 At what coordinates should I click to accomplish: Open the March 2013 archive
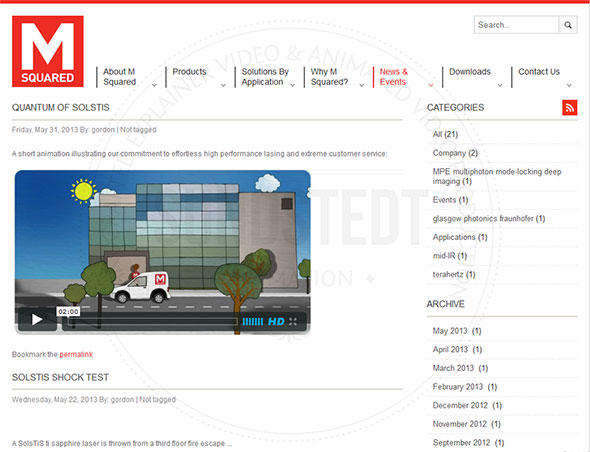click(x=460, y=368)
